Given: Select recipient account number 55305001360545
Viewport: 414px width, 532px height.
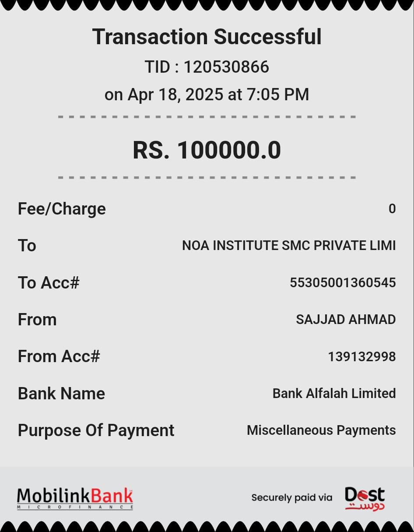Looking at the screenshot, I should click(343, 283).
